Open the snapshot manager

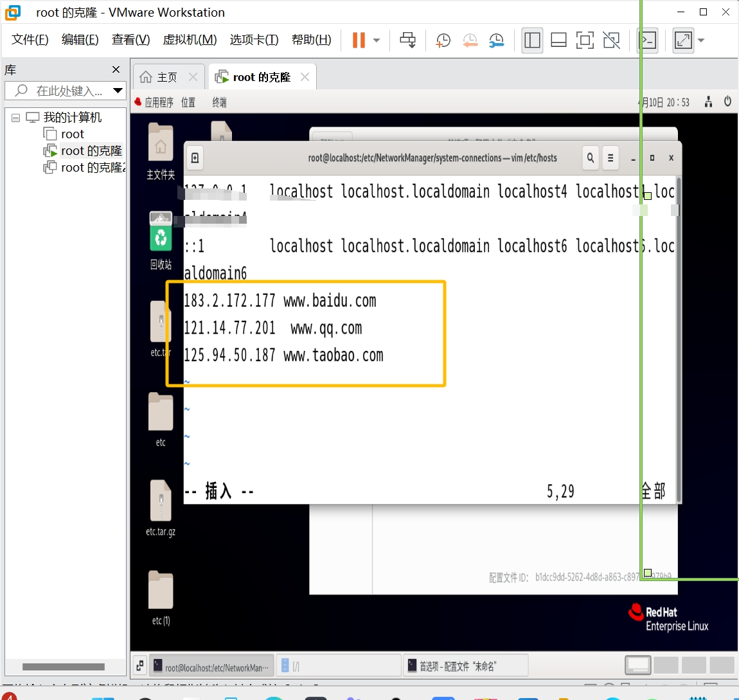496,40
